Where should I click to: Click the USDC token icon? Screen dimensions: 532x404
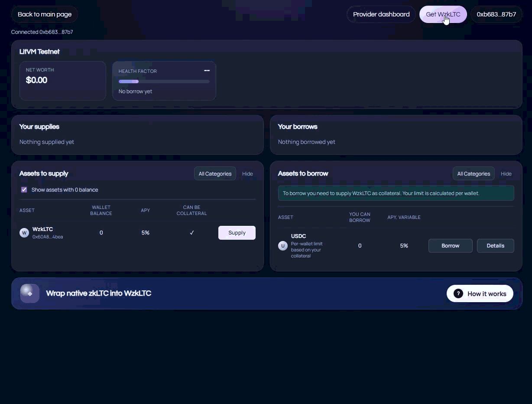[x=283, y=246]
